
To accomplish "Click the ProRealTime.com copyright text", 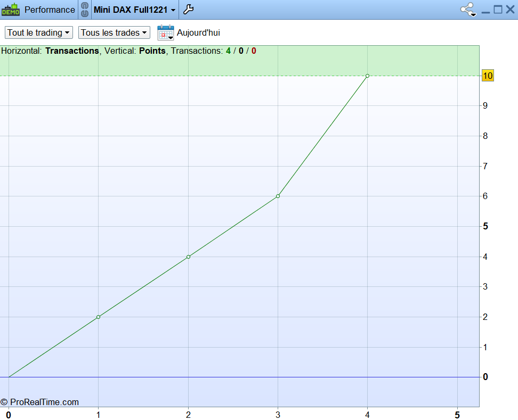I will pos(39,402).
